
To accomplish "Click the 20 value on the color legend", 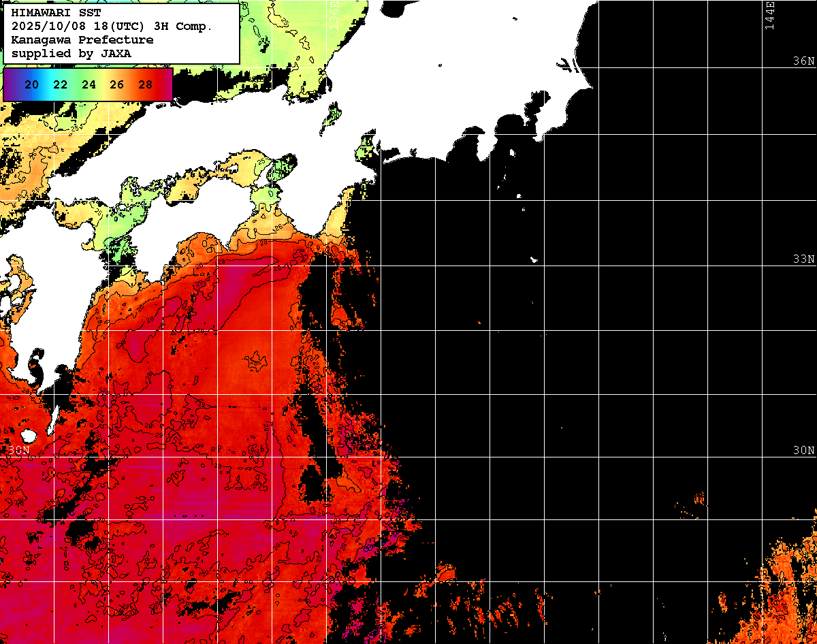I will click(x=31, y=84).
